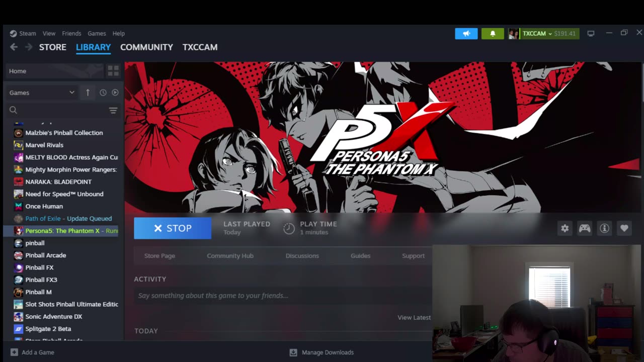The width and height of the screenshot is (644, 362).
Task: Expand the Games filter dropdown
Action: tap(42, 93)
